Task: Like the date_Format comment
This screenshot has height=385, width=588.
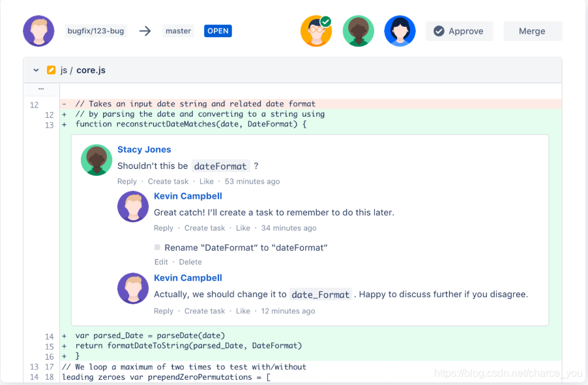Action: click(243, 311)
